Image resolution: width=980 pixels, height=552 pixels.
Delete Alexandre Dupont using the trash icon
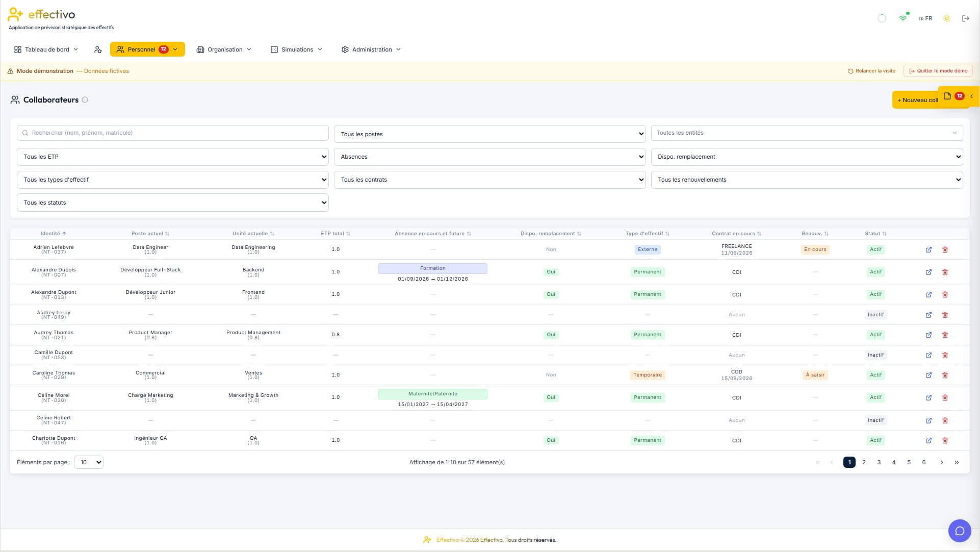tap(945, 294)
